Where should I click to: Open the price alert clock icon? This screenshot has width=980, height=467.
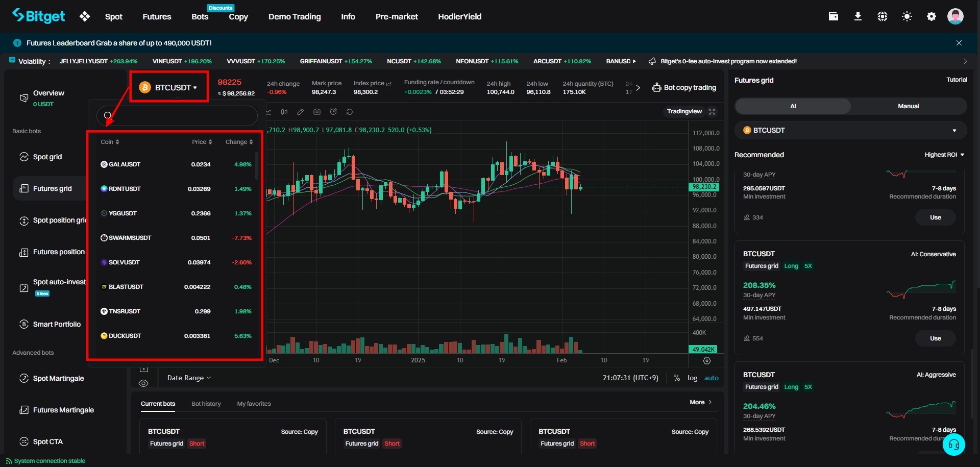333,112
